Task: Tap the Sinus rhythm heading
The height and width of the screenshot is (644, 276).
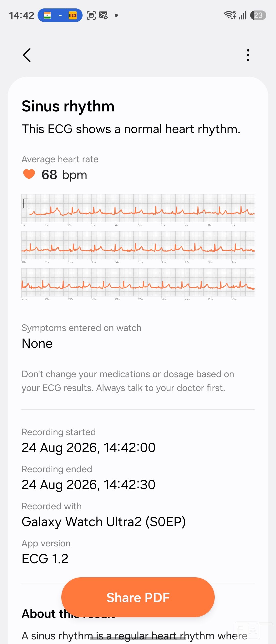Action: 68,106
